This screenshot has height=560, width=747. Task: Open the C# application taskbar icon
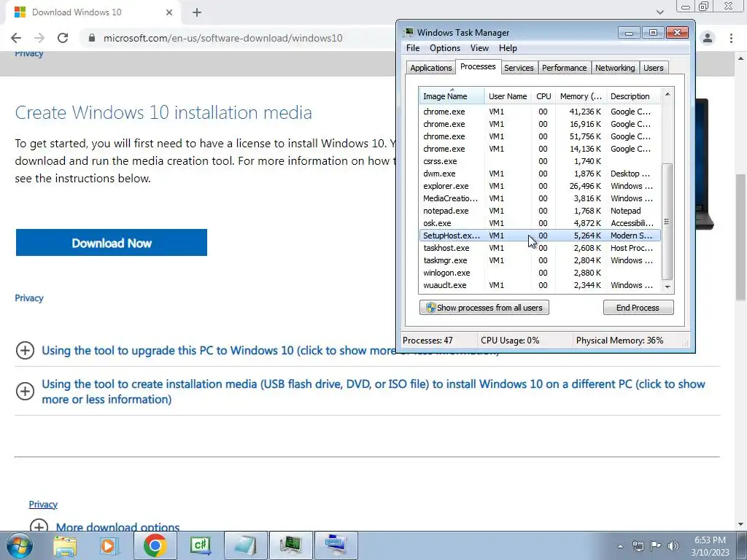coord(201,545)
